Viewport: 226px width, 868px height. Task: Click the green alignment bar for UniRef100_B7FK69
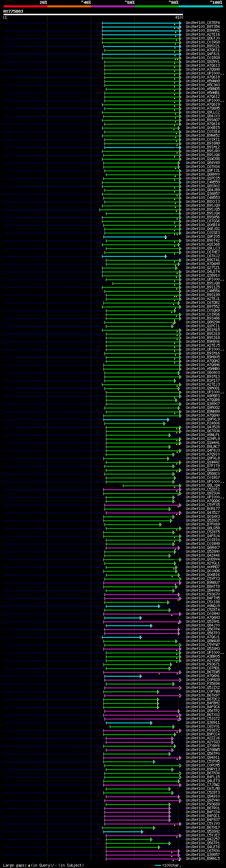(133, 524)
